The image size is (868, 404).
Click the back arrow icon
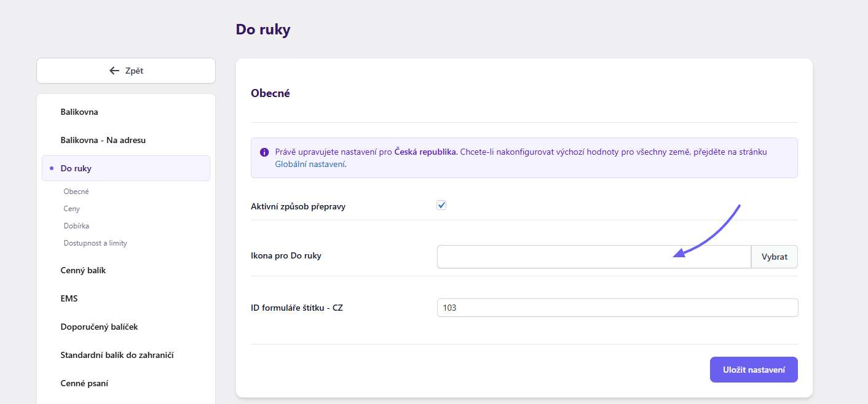coord(114,71)
